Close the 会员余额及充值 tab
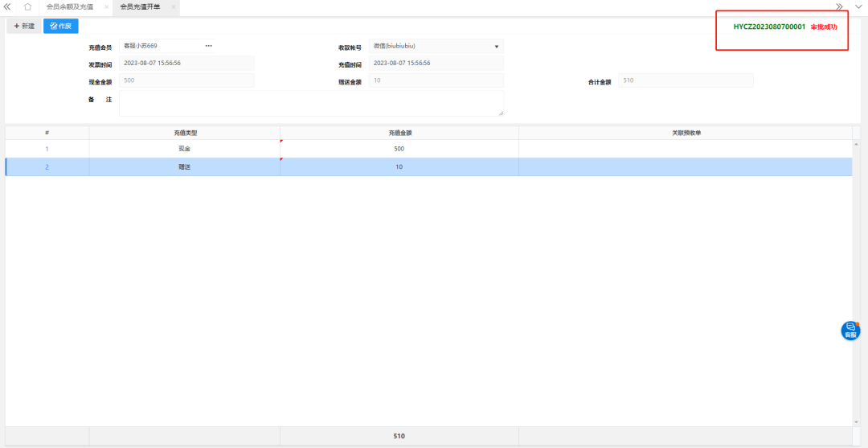The width and height of the screenshot is (868, 448). [106, 6]
